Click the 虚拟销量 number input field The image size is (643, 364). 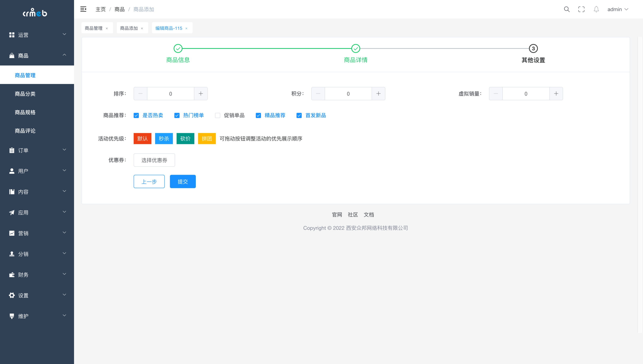click(526, 94)
